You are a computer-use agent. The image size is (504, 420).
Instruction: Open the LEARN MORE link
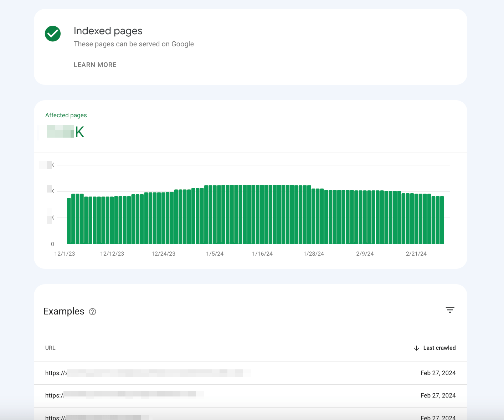click(x=95, y=65)
